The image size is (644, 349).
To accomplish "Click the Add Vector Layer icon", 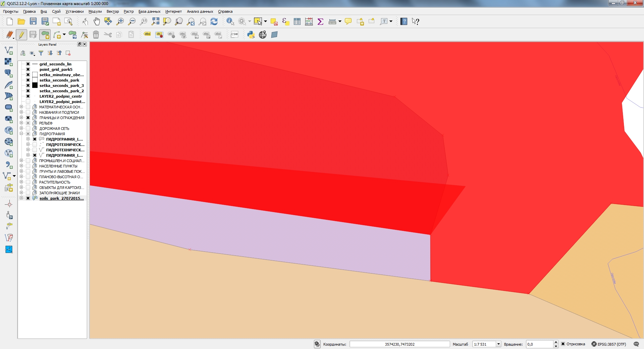I will [8, 50].
